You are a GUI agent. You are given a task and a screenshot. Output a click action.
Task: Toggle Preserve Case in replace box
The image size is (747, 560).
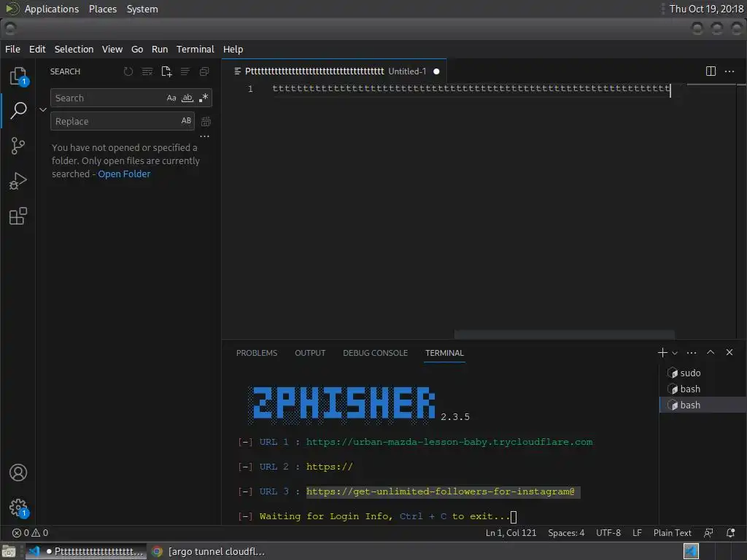tap(186, 121)
